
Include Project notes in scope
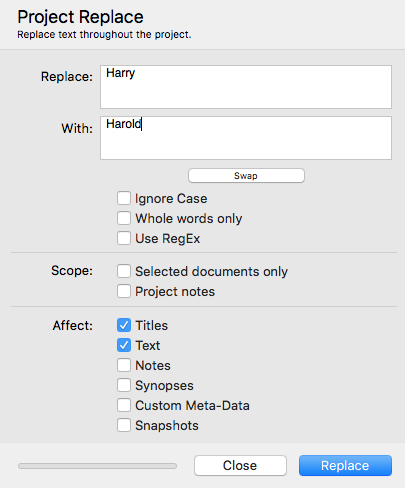(x=124, y=291)
